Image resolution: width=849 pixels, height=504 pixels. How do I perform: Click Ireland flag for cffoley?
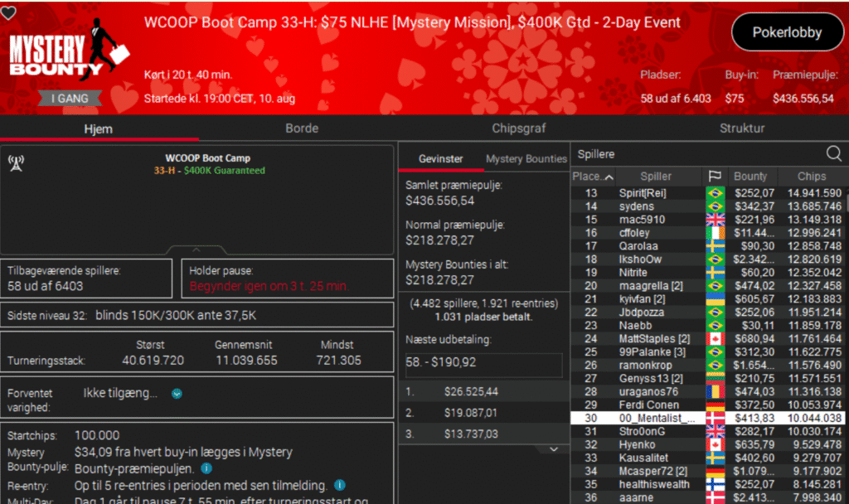coord(716,233)
